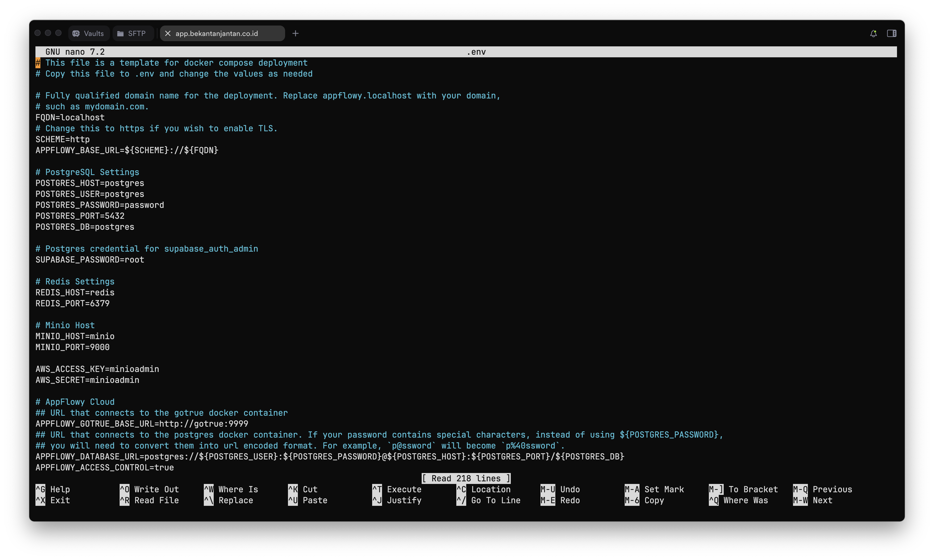Image resolution: width=934 pixels, height=560 pixels.
Task: Click the APPFLOWY_DATABASE_URL line
Action: pos(330,457)
